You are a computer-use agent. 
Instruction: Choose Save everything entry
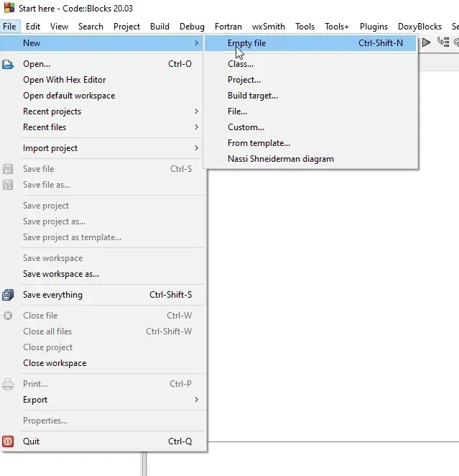point(103,295)
